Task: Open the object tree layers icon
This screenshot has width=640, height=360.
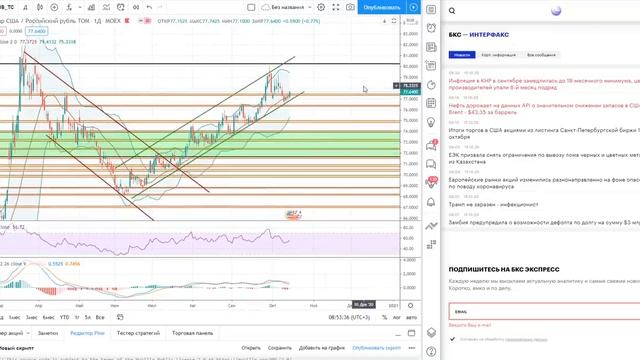Action: coord(431,332)
